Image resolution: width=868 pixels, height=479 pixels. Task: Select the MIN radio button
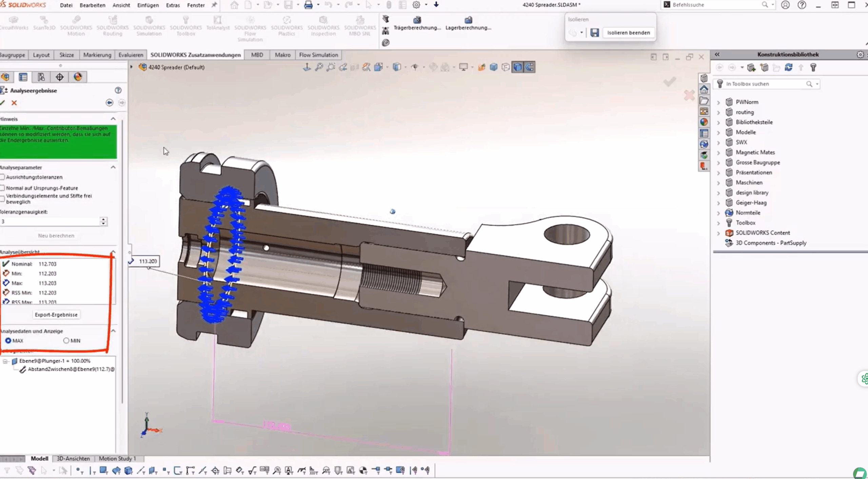pyautogui.click(x=66, y=340)
